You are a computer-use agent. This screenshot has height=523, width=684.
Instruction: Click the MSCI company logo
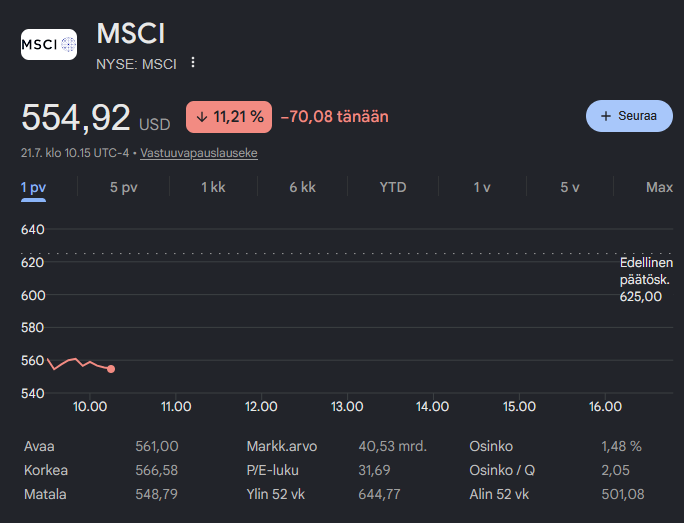click(49, 44)
